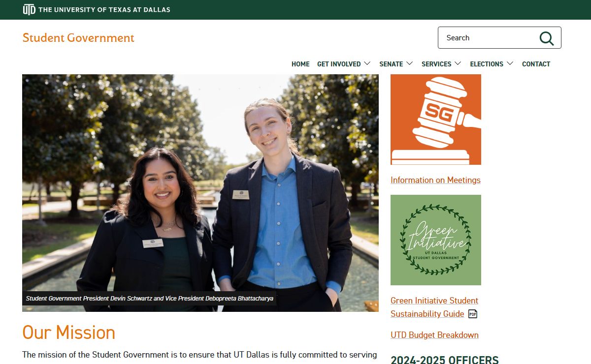
Task: Open the UTD Budget Breakdown link
Action: click(434, 335)
